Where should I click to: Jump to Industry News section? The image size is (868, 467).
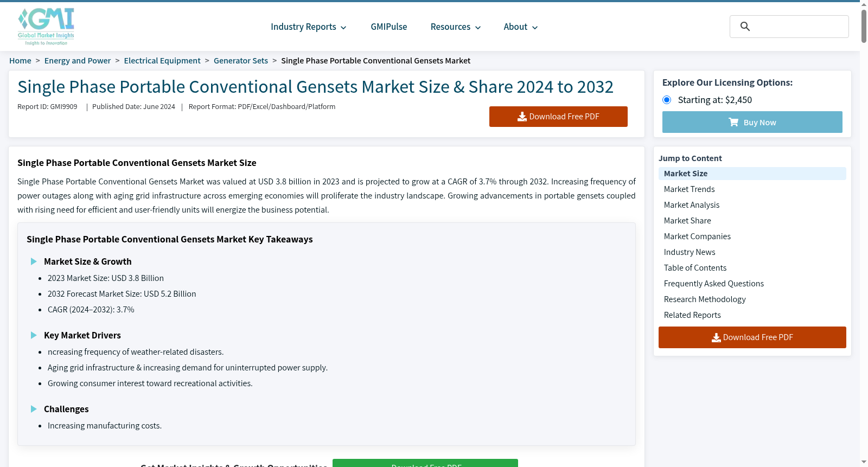tap(690, 252)
